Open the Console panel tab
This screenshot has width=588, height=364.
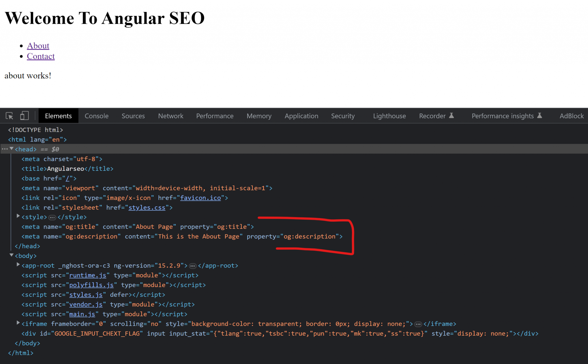pyautogui.click(x=96, y=116)
